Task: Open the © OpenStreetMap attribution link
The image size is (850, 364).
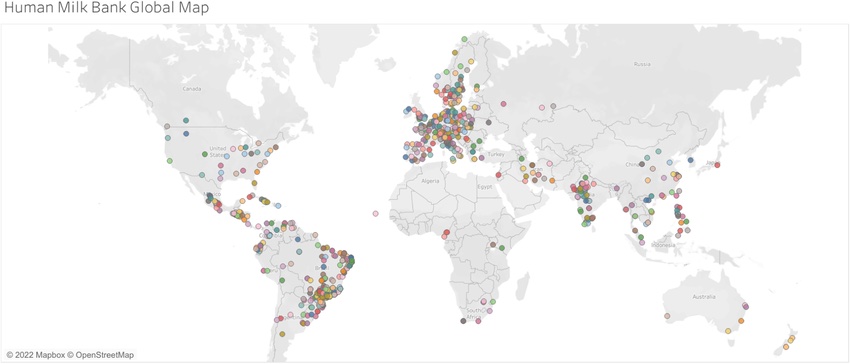Action: point(100,355)
